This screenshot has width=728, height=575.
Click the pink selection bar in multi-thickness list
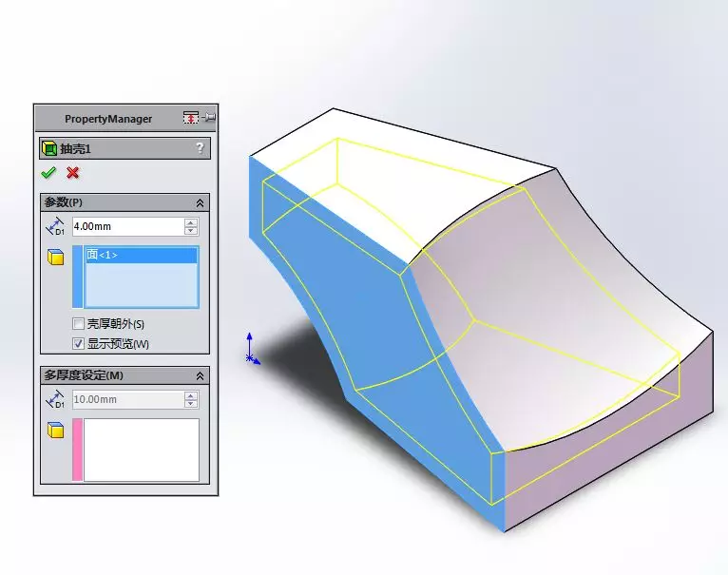pos(78,450)
